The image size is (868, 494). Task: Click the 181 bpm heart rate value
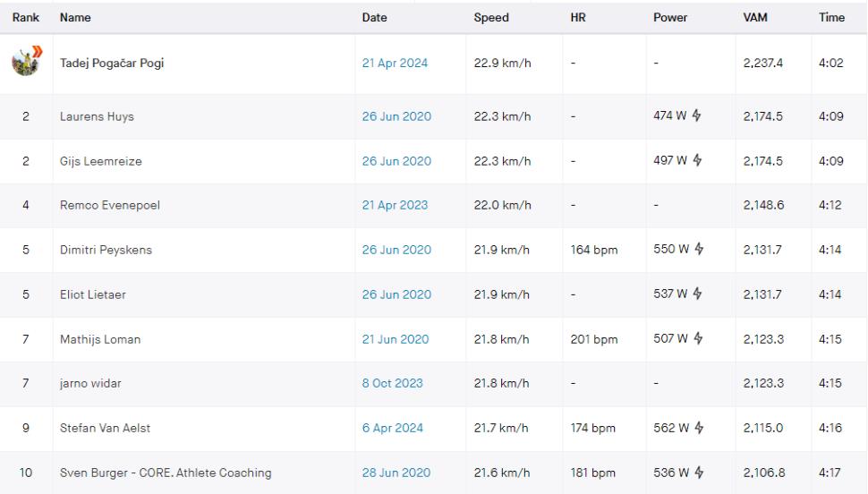pos(593,473)
